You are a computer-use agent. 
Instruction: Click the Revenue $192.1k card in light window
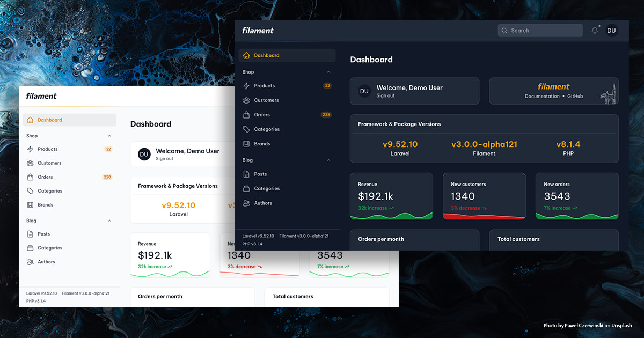pyautogui.click(x=170, y=255)
